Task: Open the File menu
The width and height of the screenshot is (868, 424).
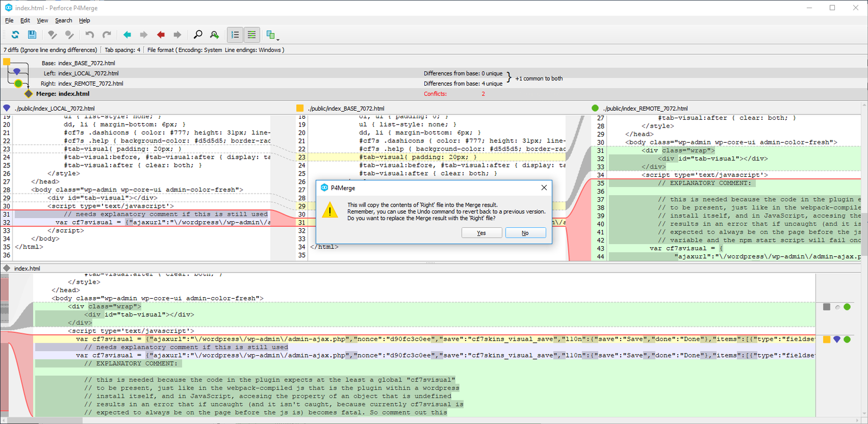Action: point(9,21)
